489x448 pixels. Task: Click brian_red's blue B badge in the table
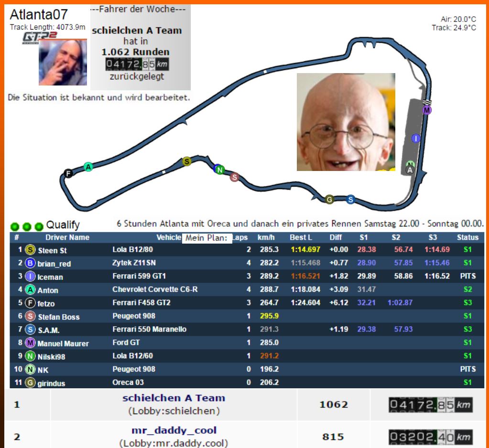point(30,263)
